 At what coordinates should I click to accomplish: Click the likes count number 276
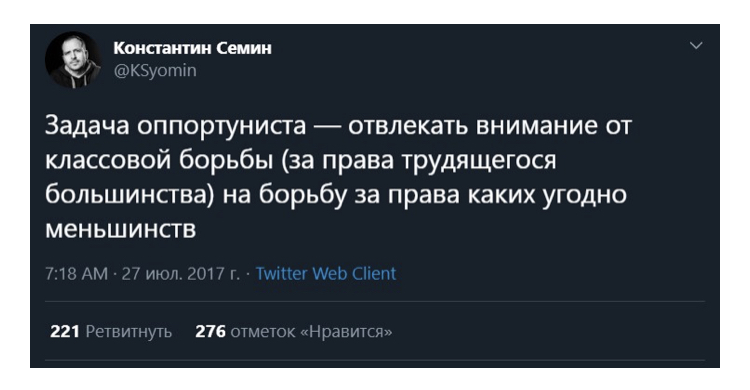210,331
